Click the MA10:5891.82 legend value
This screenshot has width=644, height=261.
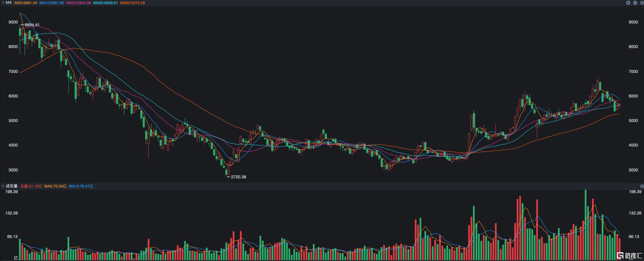click(x=51, y=3)
